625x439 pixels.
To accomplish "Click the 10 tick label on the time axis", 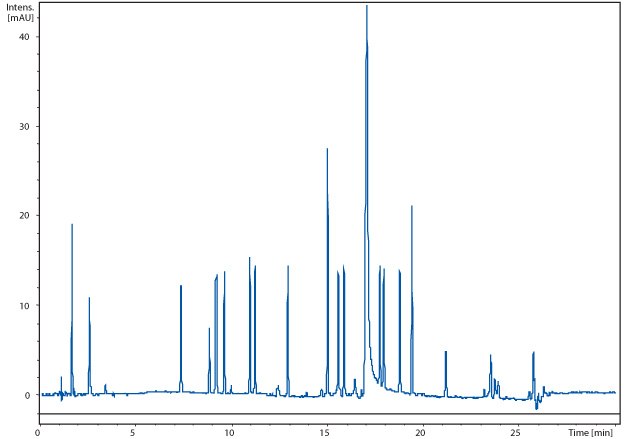I will (x=229, y=432).
